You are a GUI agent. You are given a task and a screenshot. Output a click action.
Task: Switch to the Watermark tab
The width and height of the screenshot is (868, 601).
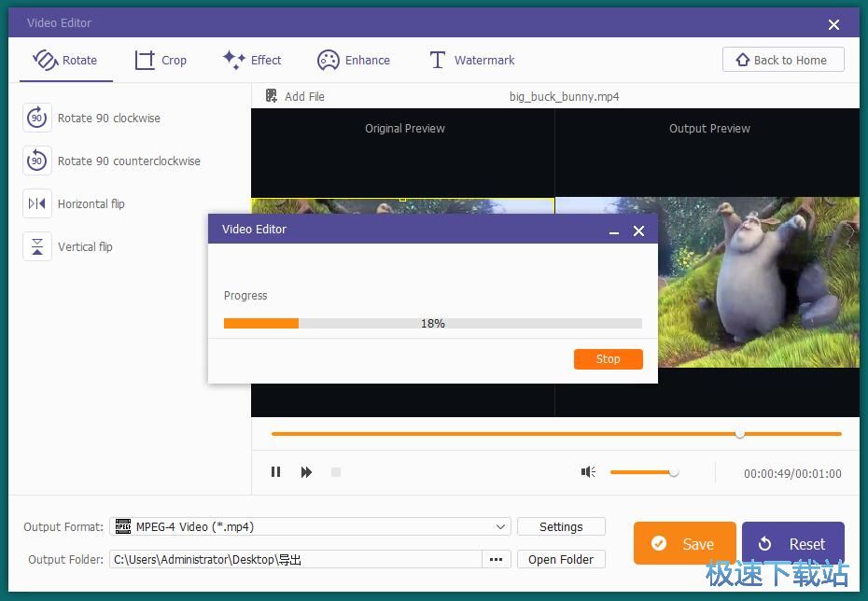point(472,60)
